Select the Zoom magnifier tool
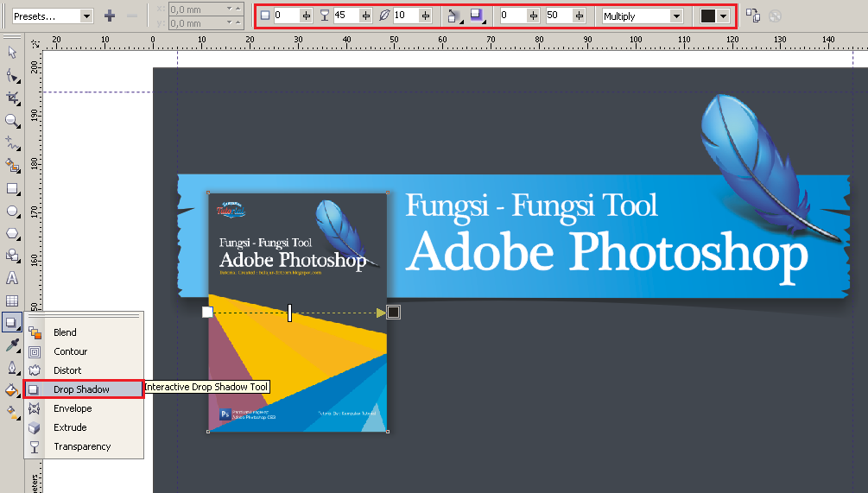The width and height of the screenshot is (868, 493). pyautogui.click(x=12, y=121)
